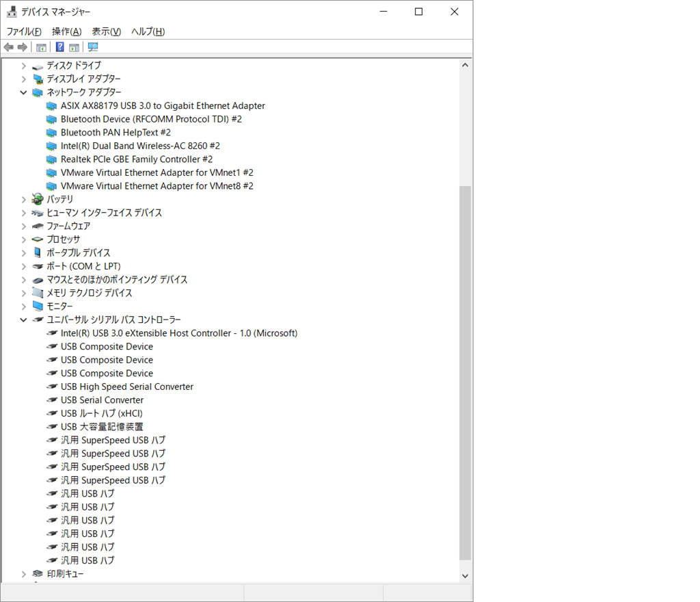Click the ポート (COM と LPT) icon
Viewport: 700px width, 602px height.
coord(38,266)
